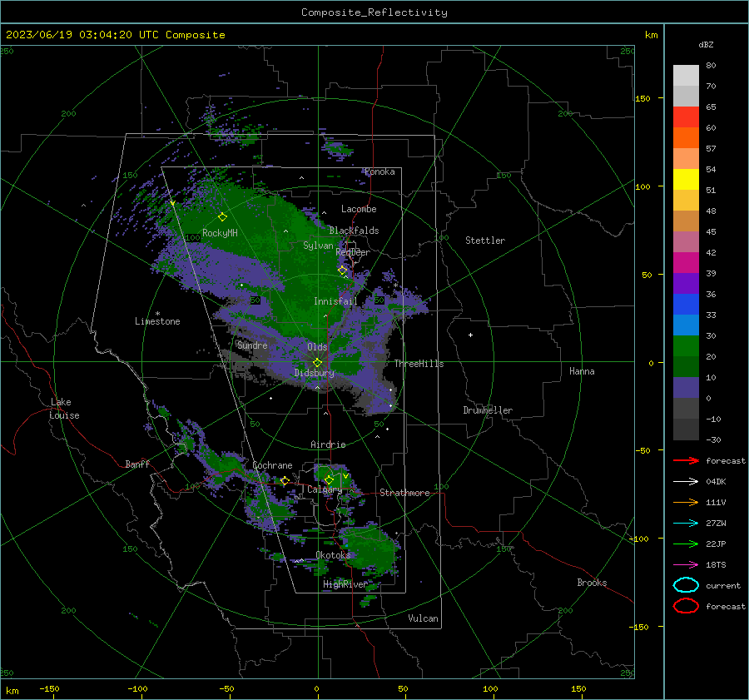This screenshot has height=700, width=749.
Task: Click the Hanna town label
Action: tap(582, 371)
